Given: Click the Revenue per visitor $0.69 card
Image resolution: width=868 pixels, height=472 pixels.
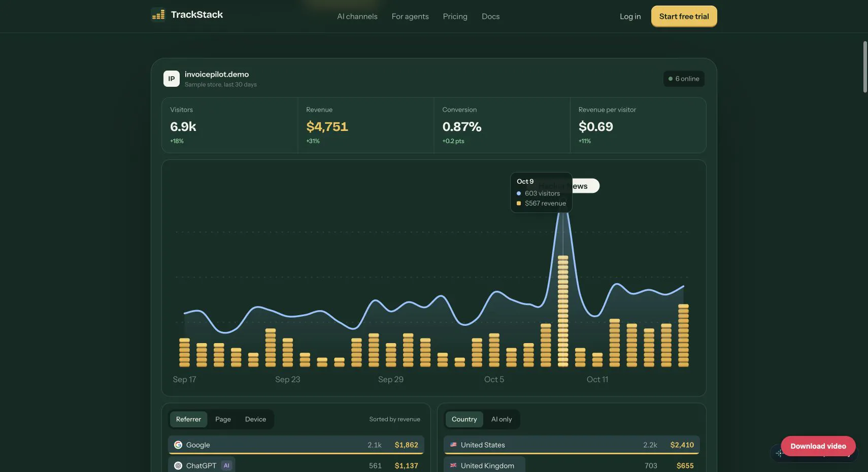Looking at the screenshot, I should [638, 125].
